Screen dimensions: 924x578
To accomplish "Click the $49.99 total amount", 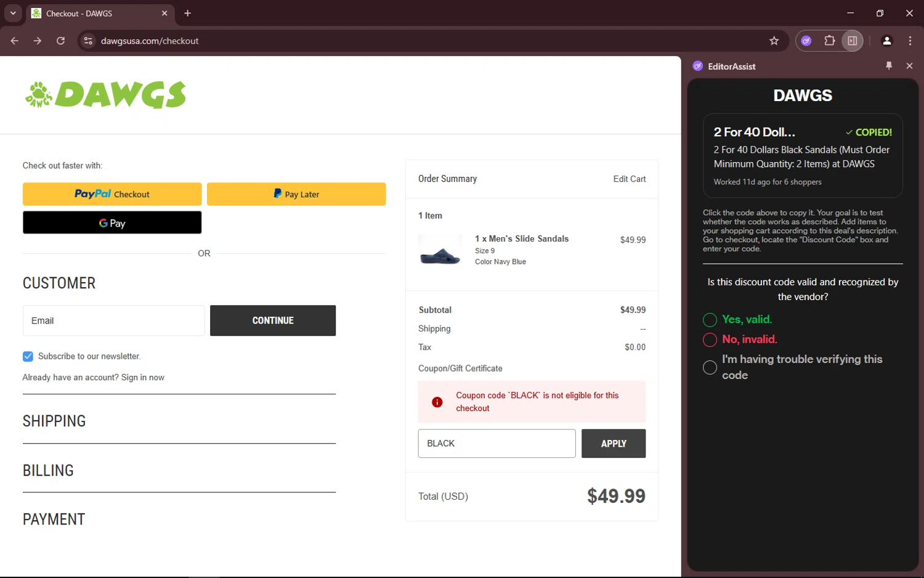I will [616, 496].
